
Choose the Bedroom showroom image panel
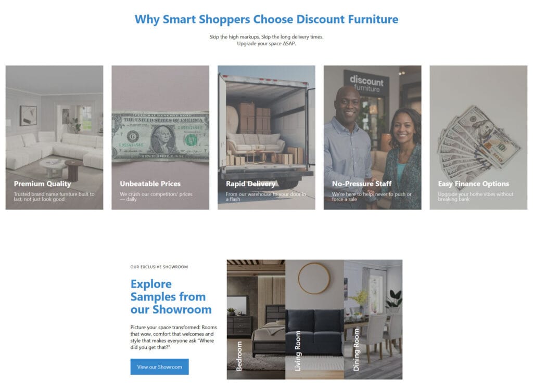tap(256, 319)
